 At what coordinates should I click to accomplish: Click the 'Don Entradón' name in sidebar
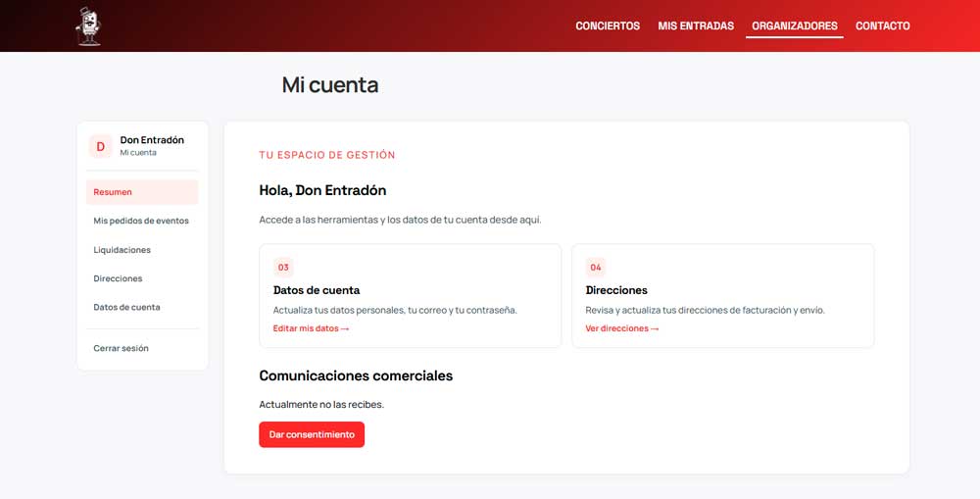tap(152, 140)
